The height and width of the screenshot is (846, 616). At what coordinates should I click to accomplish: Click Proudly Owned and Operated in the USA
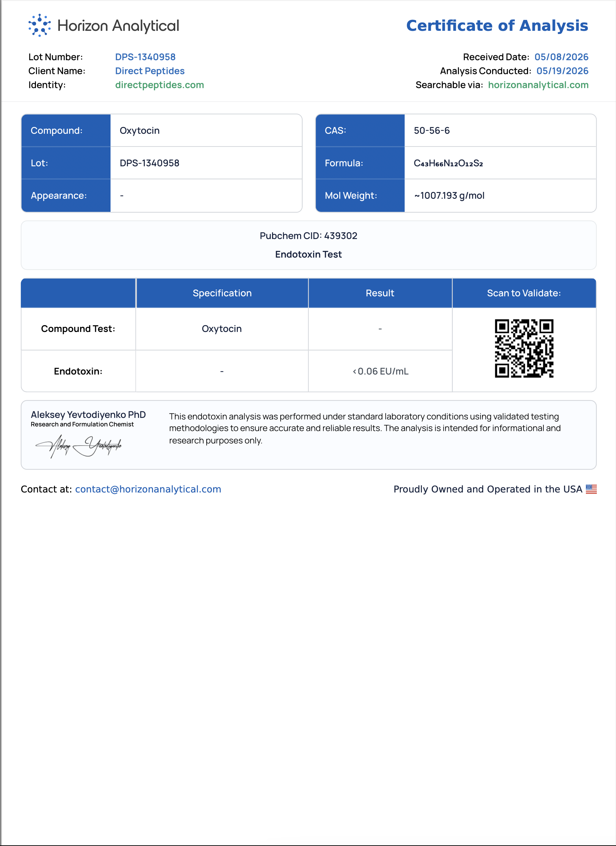tap(488, 489)
